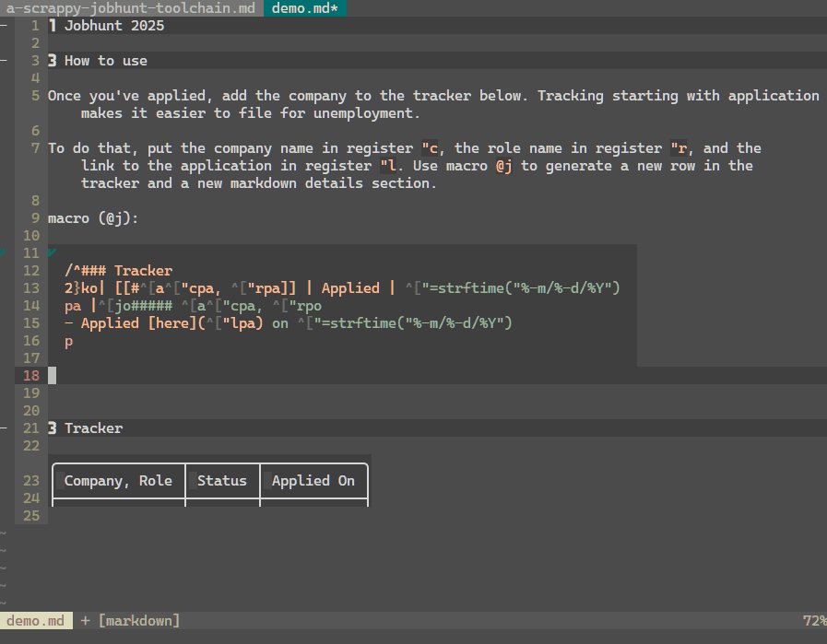The height and width of the screenshot is (644, 827).
Task: Click the + [markdown] filetype indicator
Action: tap(130, 621)
